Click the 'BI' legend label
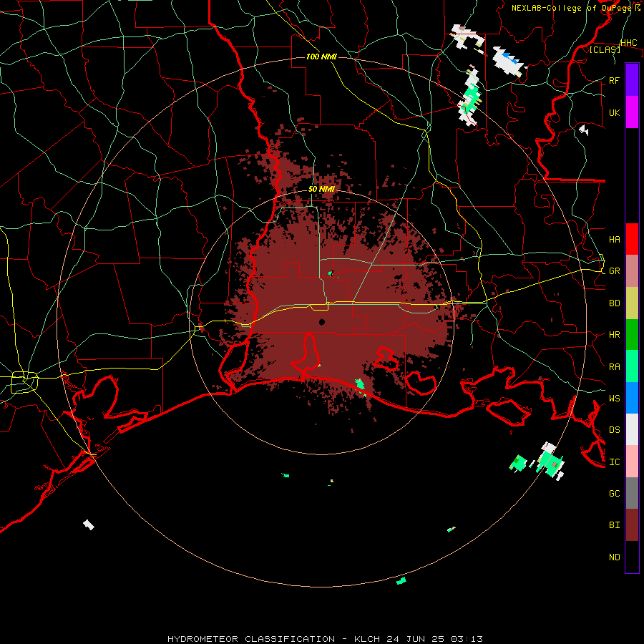644x644 pixels. pos(614,525)
